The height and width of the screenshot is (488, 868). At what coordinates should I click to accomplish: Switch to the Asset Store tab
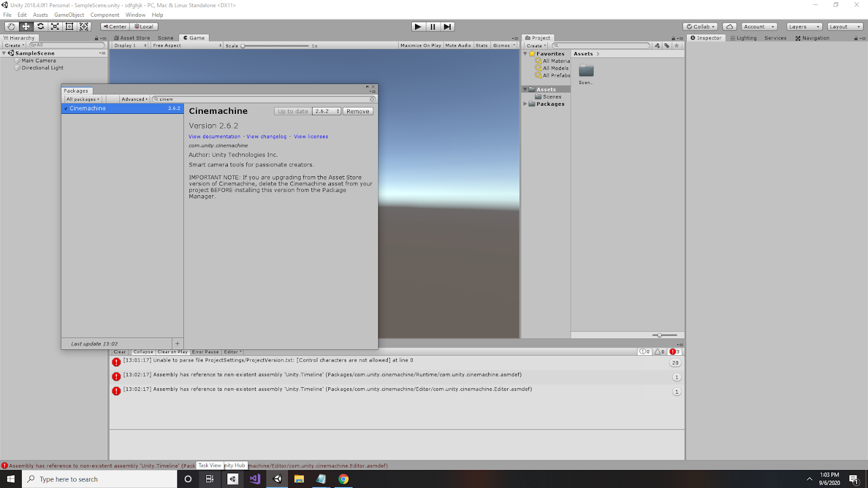[132, 38]
